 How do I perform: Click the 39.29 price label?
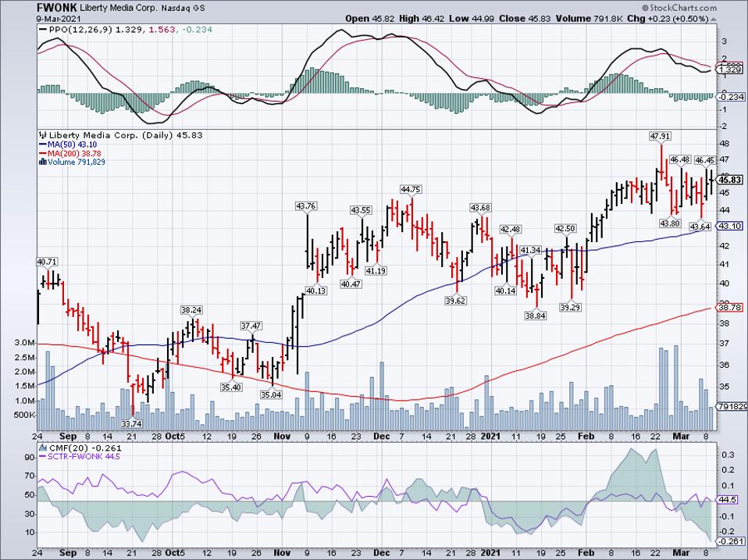coord(570,307)
